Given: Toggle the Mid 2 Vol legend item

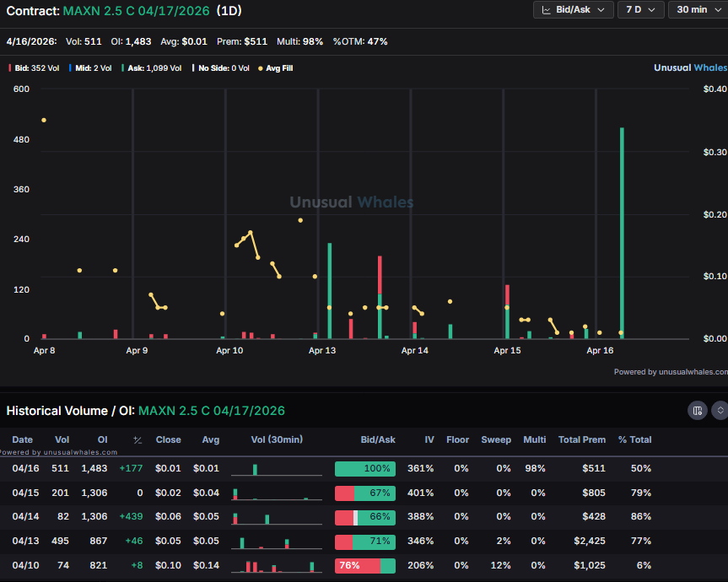Looking at the screenshot, I should coord(90,68).
